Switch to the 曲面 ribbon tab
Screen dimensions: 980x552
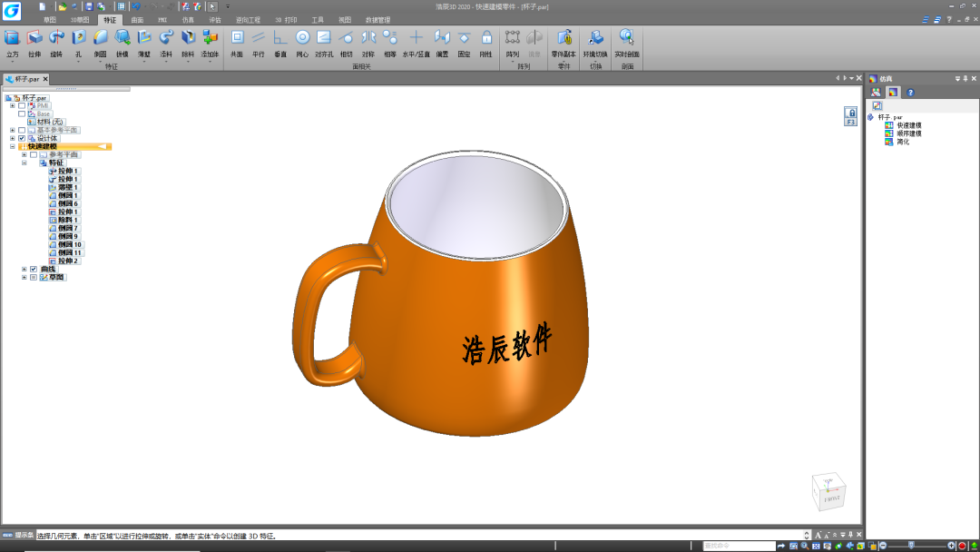(137, 20)
